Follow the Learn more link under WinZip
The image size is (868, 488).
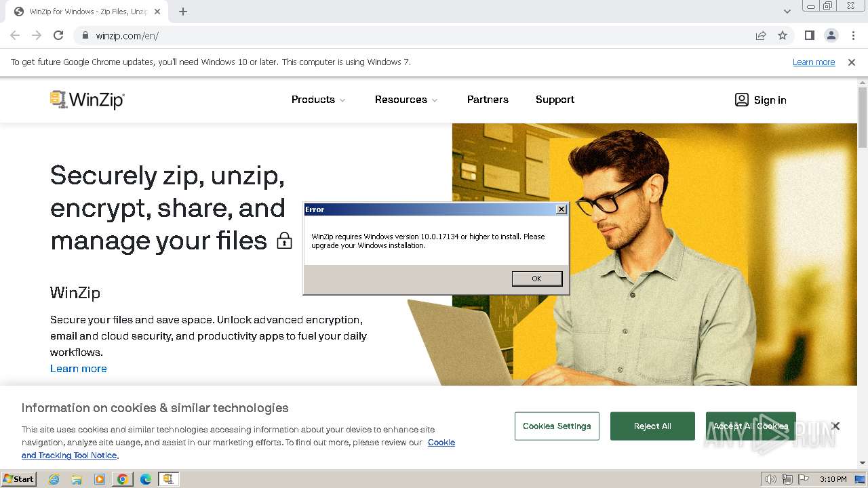pos(79,369)
